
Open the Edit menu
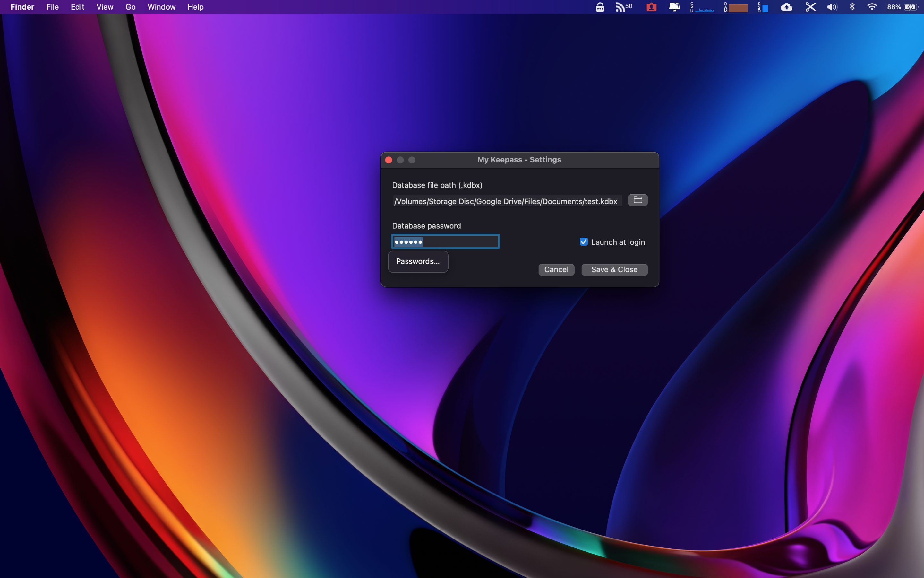(x=78, y=7)
